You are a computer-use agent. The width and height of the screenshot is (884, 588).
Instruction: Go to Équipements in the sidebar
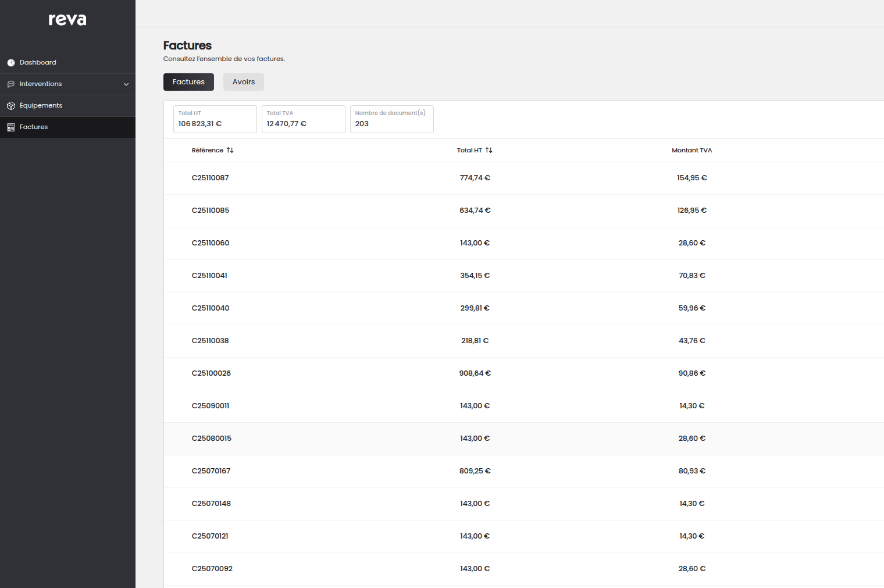tap(41, 105)
